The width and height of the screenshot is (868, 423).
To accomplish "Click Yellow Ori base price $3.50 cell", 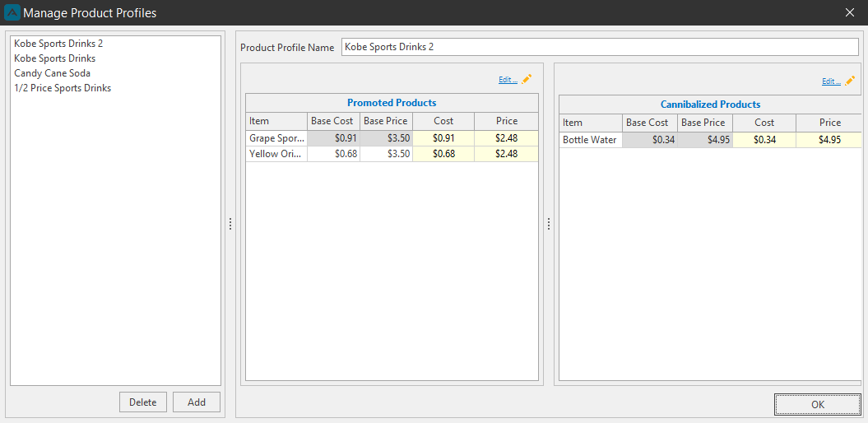I will point(387,154).
